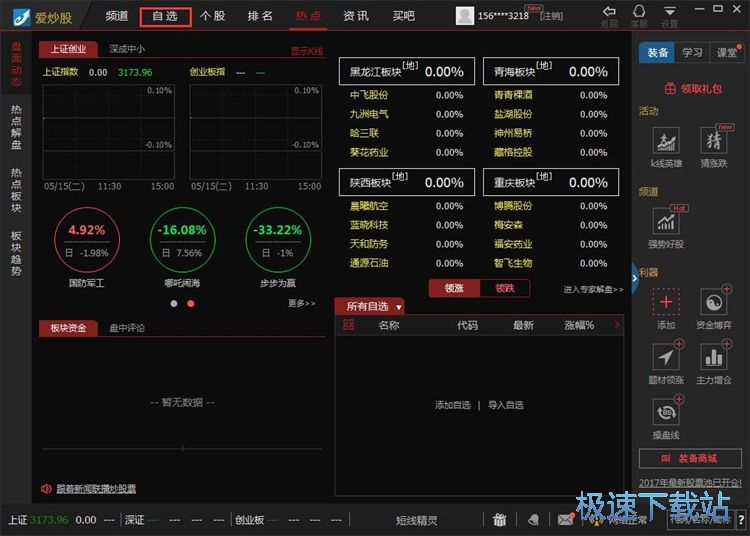Open the 强势好股 channel icon
This screenshot has width=750, height=536.
[x=666, y=222]
